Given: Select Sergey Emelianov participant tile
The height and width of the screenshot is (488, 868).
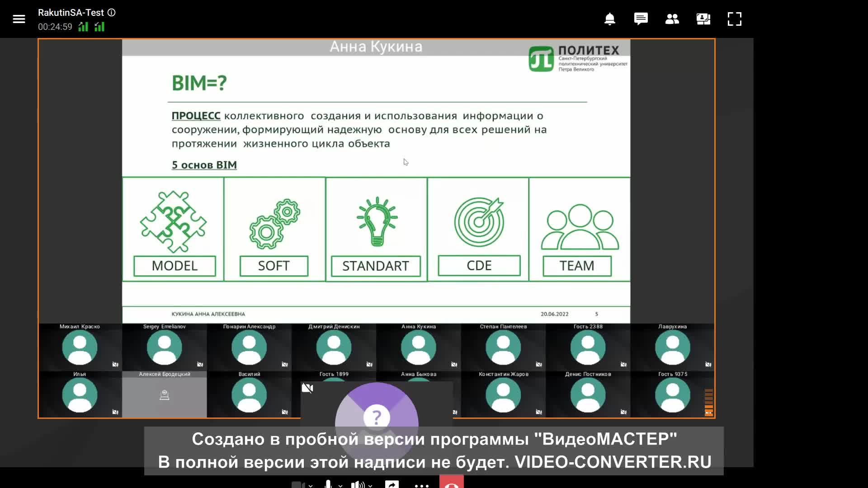Looking at the screenshot, I should click(x=165, y=347).
